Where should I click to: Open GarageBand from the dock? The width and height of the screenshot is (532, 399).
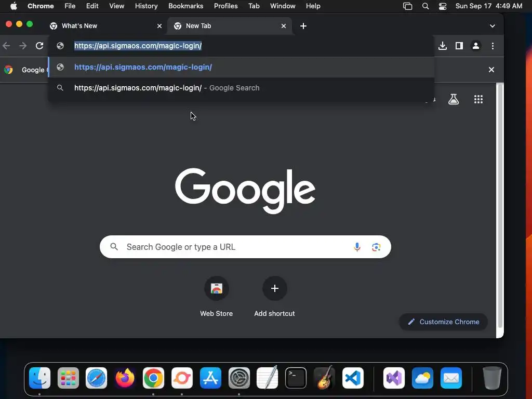click(324, 378)
